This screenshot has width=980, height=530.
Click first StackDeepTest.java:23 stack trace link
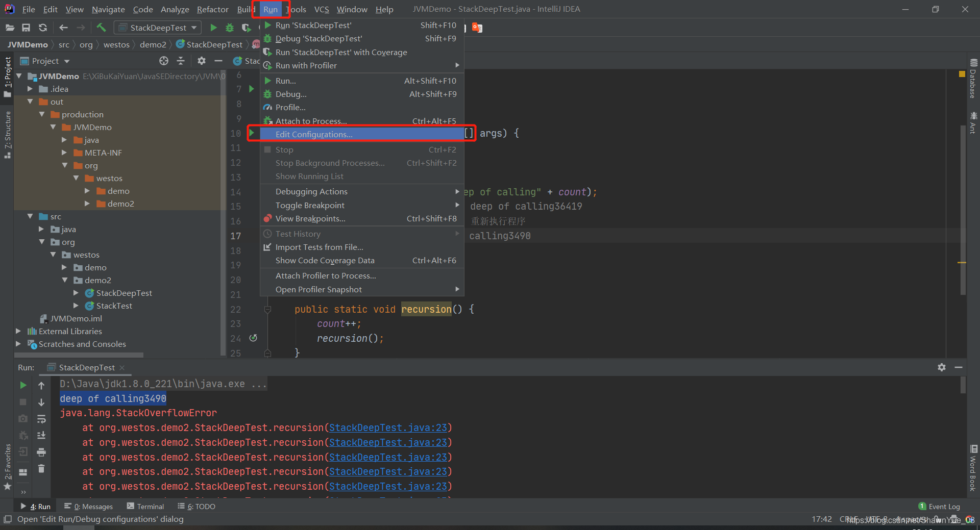click(x=388, y=427)
